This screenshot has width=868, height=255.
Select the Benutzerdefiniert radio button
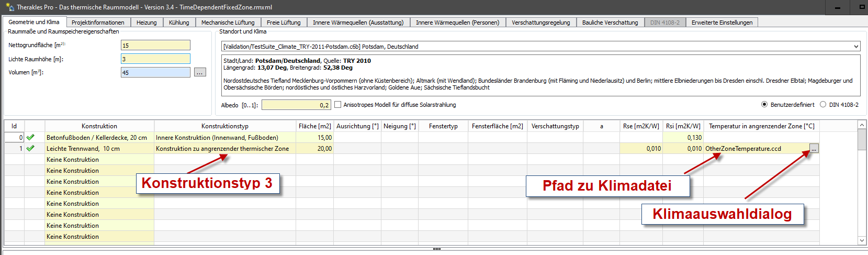[764, 105]
